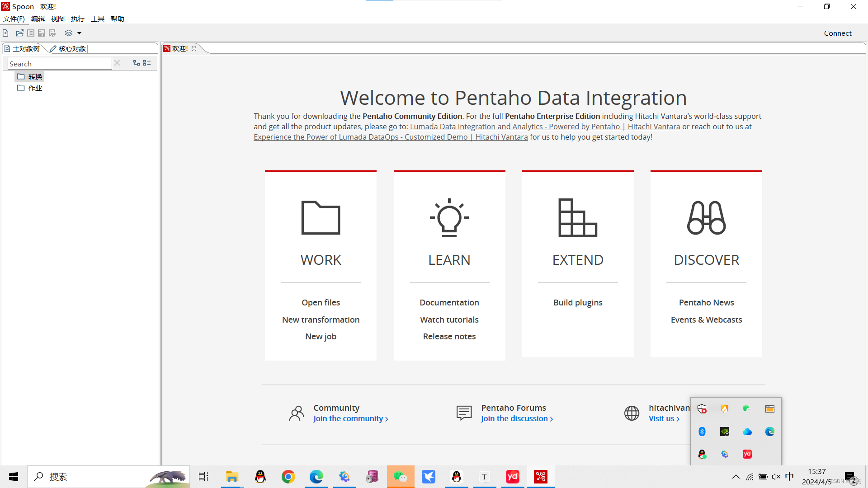Click the explore repository toolbar icon
This screenshot has height=488, width=868.
[x=31, y=33]
